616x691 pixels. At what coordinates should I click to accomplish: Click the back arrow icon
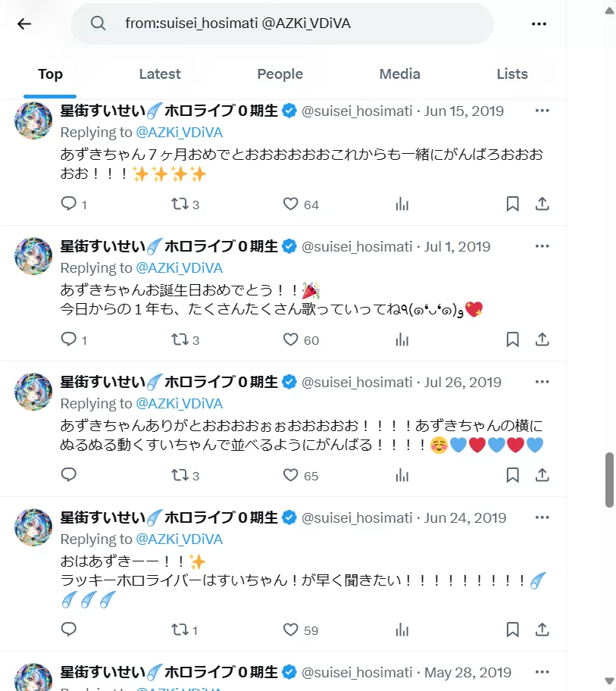[24, 23]
